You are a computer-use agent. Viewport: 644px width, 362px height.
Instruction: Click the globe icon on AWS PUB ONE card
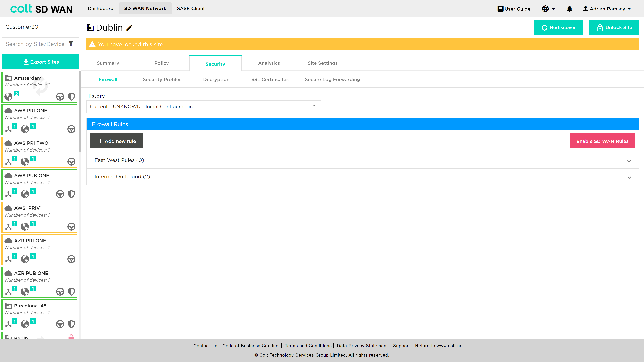(x=25, y=194)
